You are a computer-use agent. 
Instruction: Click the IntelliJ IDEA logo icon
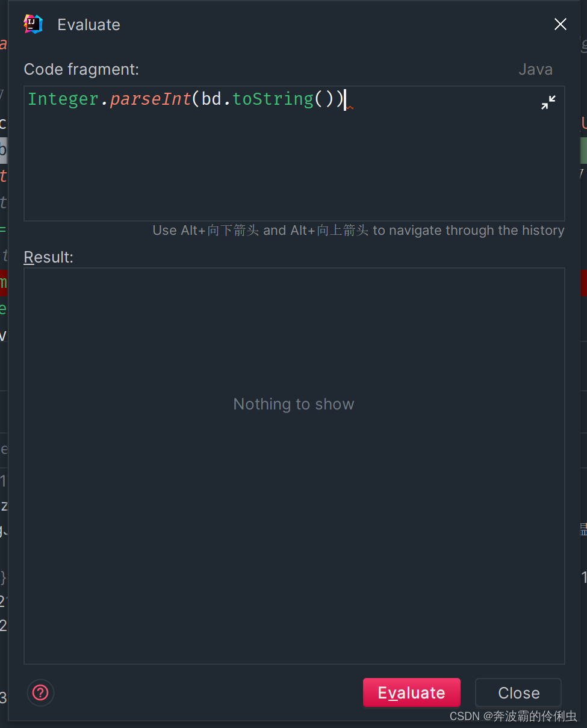point(33,24)
